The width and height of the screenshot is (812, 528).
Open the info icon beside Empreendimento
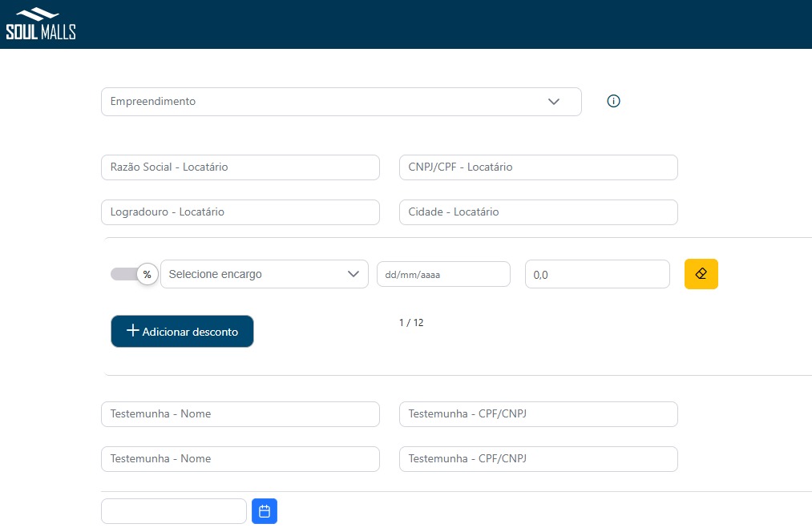coord(613,101)
